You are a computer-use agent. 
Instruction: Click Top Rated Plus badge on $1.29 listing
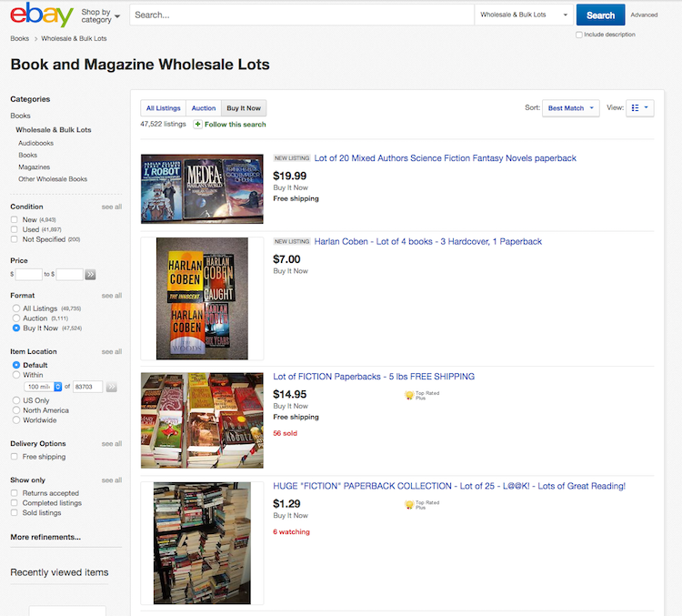422,504
